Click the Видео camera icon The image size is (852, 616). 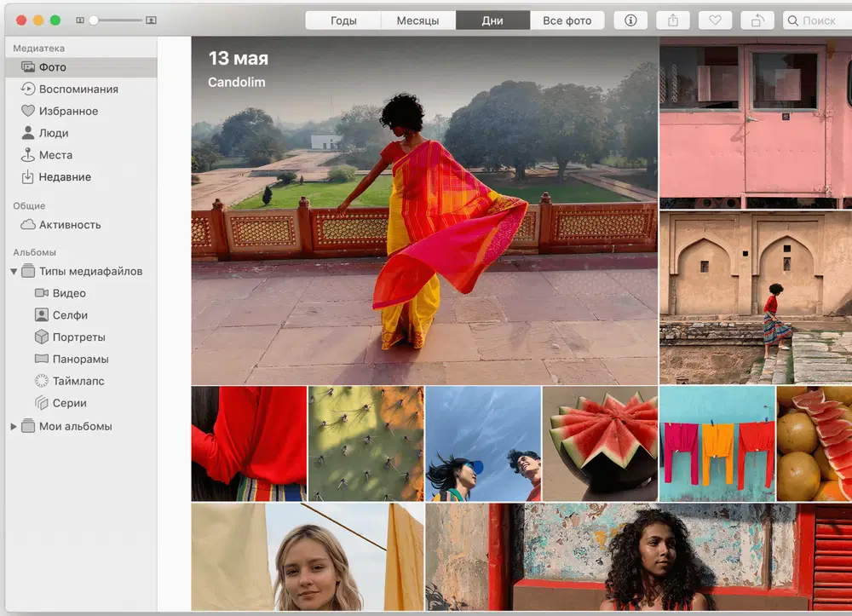point(41,293)
